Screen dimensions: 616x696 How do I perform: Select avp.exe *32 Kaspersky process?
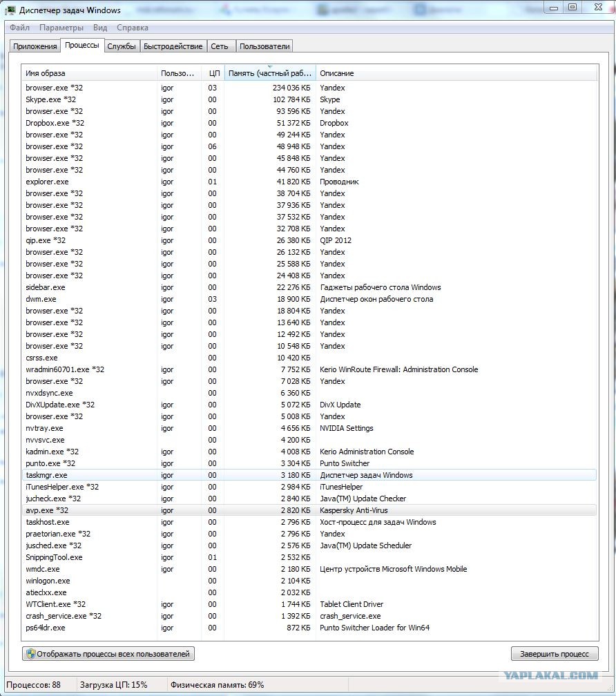309,510
